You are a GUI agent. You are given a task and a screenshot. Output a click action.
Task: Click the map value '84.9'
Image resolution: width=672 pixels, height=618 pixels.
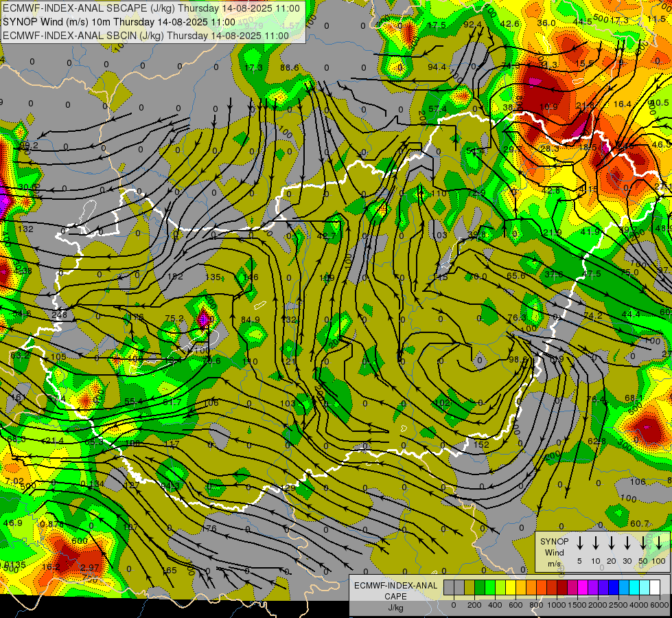[x=251, y=319]
